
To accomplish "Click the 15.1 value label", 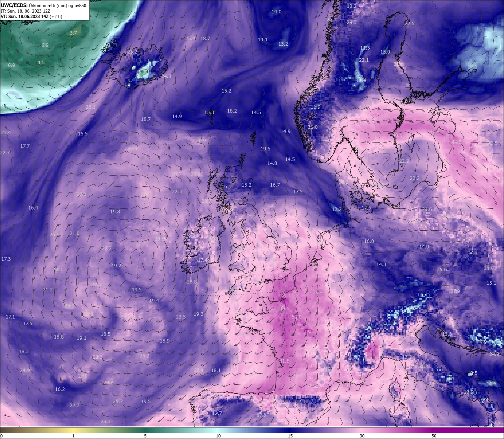I will point(491,283).
